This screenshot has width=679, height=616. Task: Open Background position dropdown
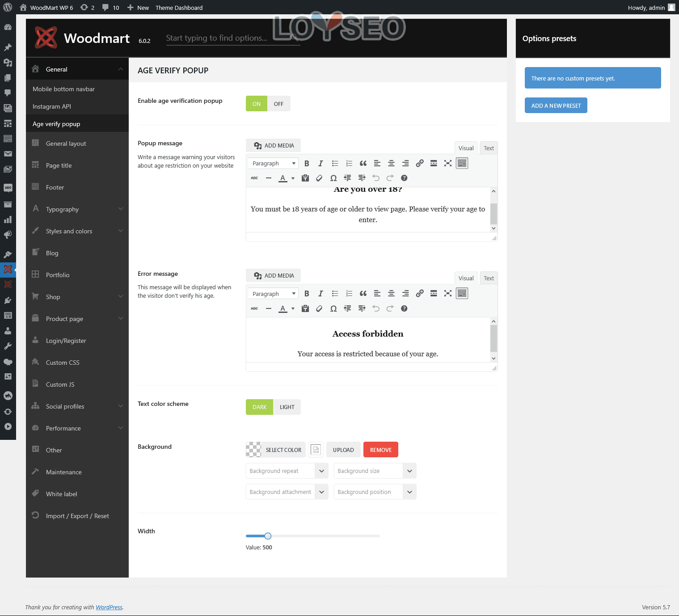pos(375,492)
